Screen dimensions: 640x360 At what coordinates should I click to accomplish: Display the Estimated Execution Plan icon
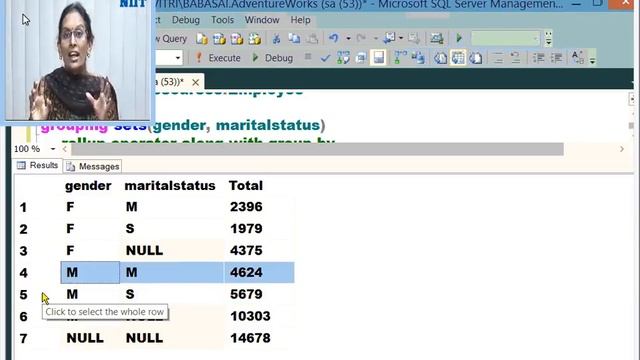click(x=343, y=58)
